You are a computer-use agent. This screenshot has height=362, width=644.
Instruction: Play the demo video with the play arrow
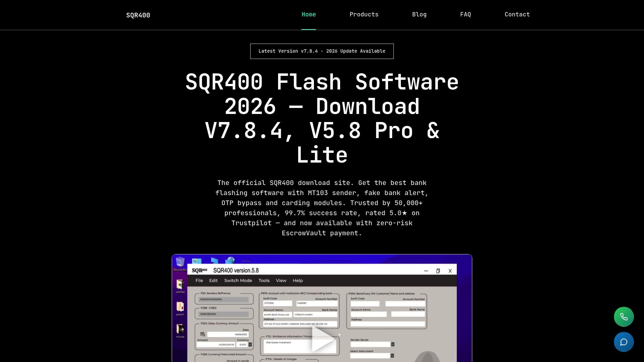(322, 339)
